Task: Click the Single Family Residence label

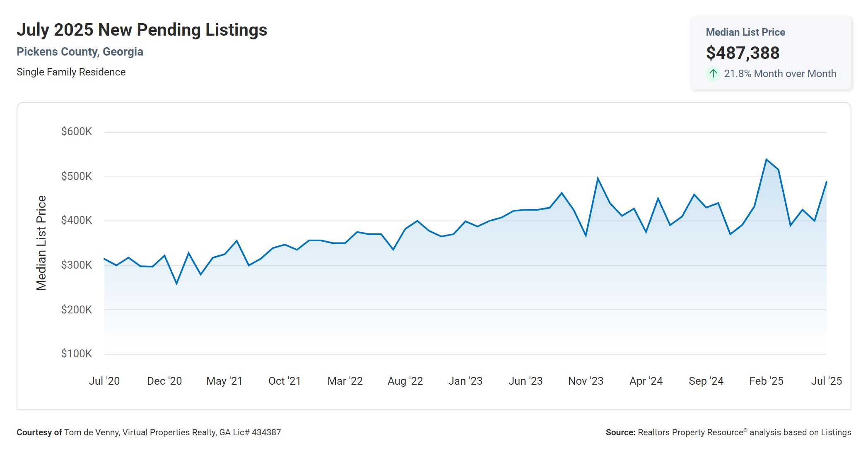Action: pyautogui.click(x=71, y=72)
